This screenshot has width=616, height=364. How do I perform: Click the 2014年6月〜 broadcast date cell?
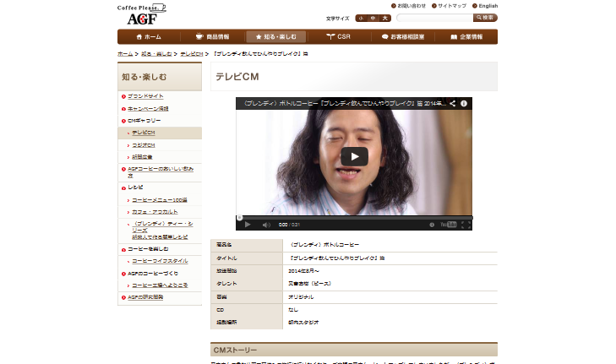pos(303,271)
